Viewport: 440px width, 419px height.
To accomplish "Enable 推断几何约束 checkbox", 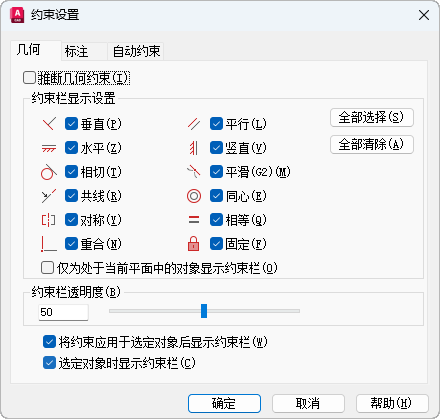I will (x=29, y=78).
